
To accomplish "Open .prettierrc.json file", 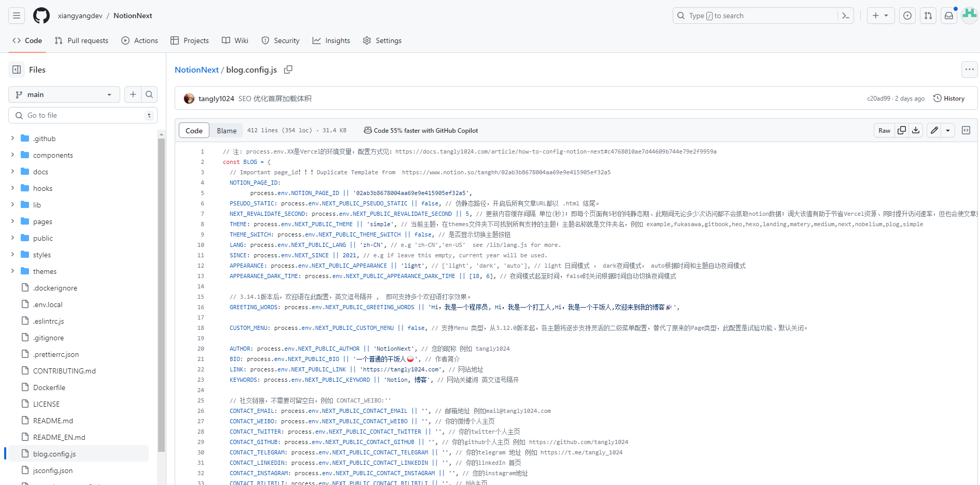I will tap(56, 354).
